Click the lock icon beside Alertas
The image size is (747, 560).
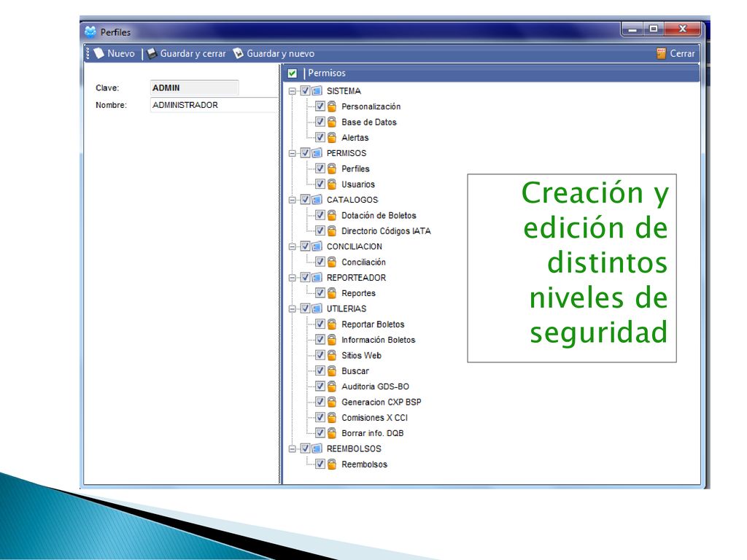332,137
